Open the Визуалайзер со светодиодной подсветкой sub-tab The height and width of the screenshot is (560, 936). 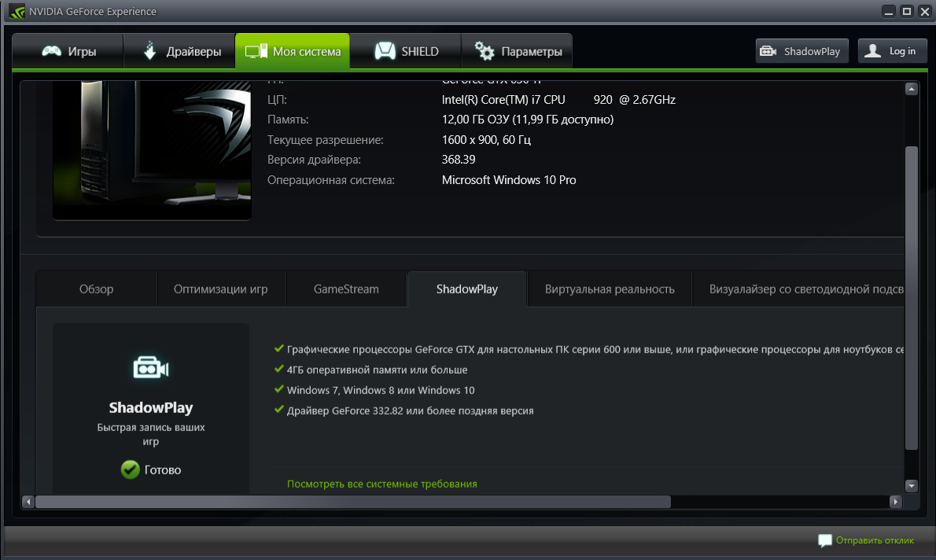tap(798, 289)
